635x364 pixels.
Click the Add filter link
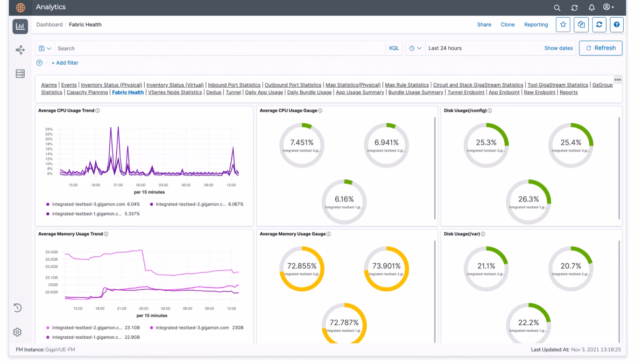tap(65, 63)
